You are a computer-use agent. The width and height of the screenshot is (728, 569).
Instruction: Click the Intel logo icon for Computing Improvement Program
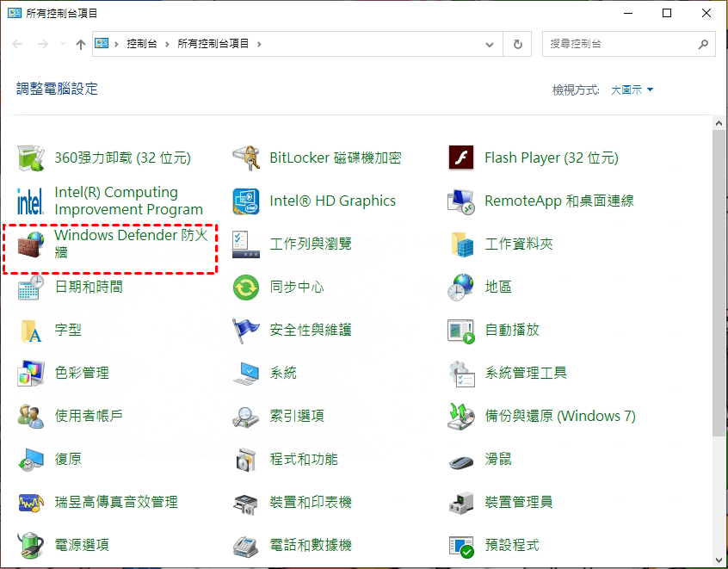[31, 201]
